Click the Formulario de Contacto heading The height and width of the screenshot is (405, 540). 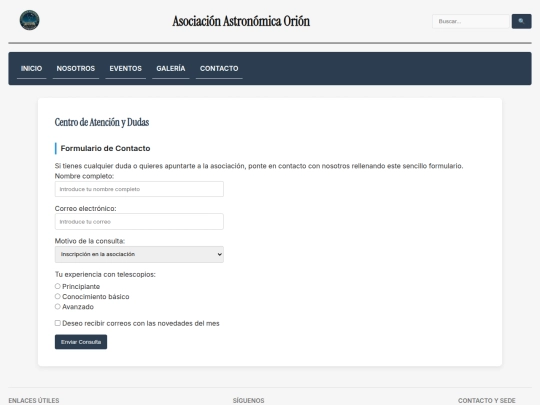coord(105,148)
